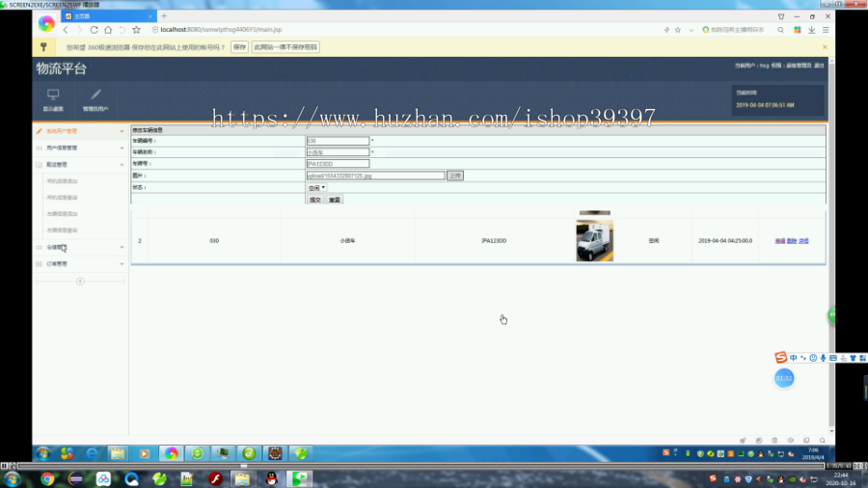Screen dimensions: 868x488
Task: Click player progress bar track
Action: point(420,466)
